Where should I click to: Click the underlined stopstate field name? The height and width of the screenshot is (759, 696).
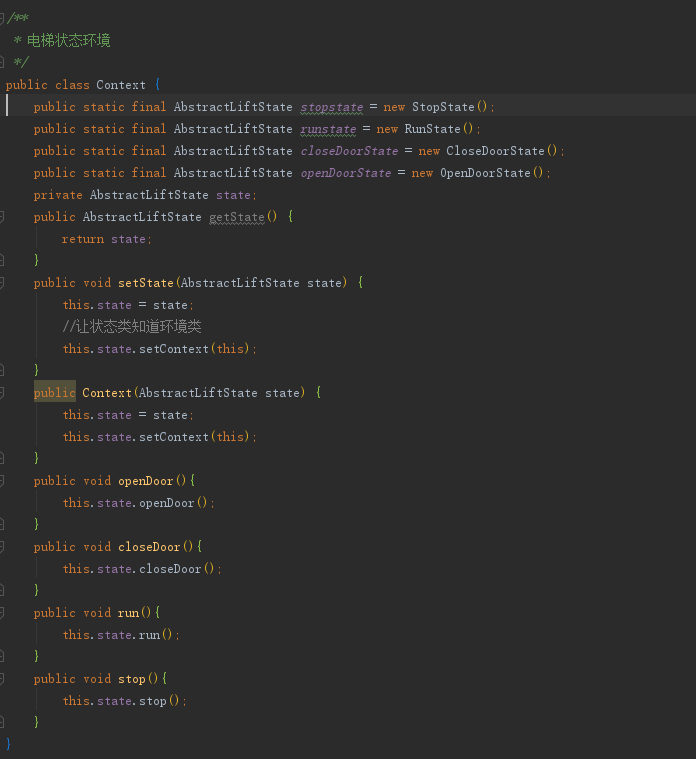332,107
